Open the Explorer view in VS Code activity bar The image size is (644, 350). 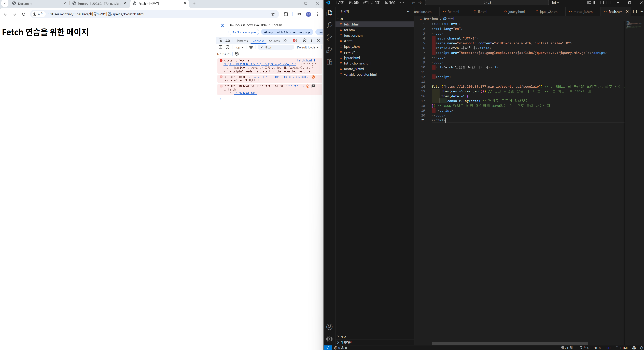click(x=329, y=13)
